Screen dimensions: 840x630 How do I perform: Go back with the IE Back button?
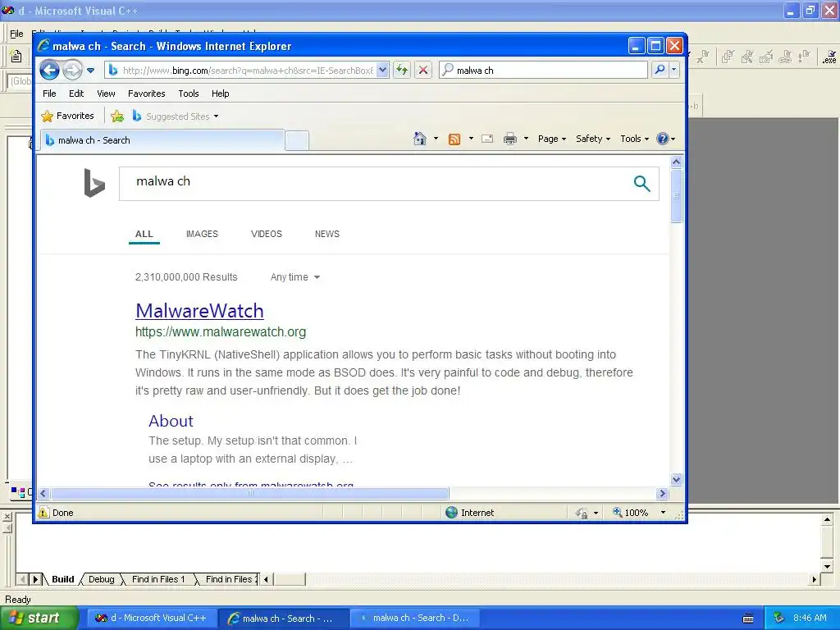tap(49, 71)
